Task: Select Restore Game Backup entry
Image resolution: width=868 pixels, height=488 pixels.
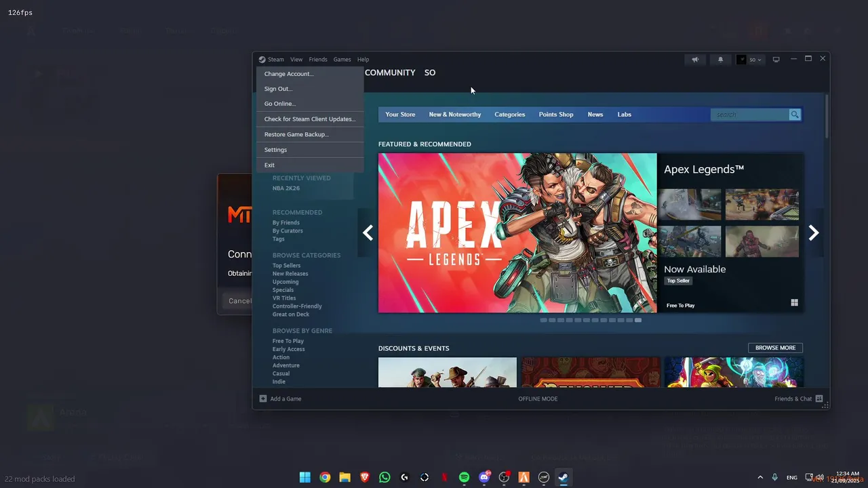Action: 310,134
